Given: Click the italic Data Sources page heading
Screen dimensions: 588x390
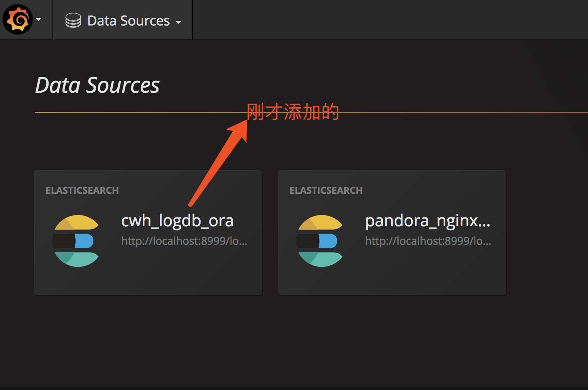Looking at the screenshot, I should click(x=97, y=85).
